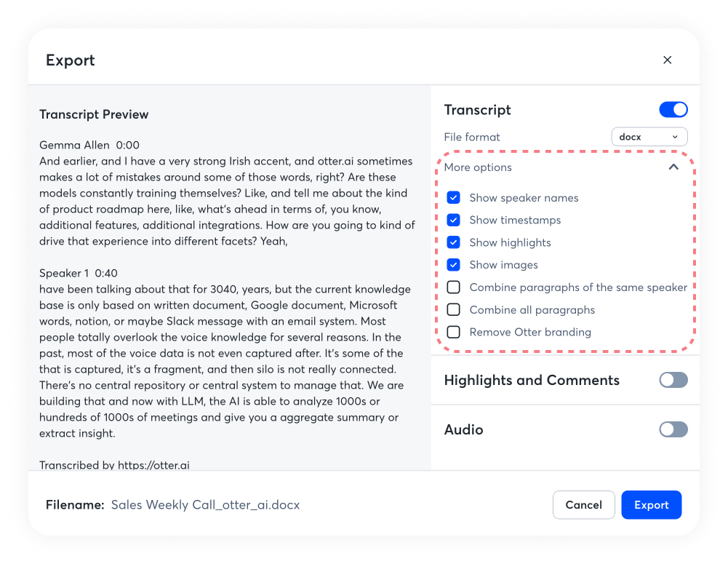Turn off the Transcript toggle
Viewport: 728px width, 564px height.
pos(673,110)
